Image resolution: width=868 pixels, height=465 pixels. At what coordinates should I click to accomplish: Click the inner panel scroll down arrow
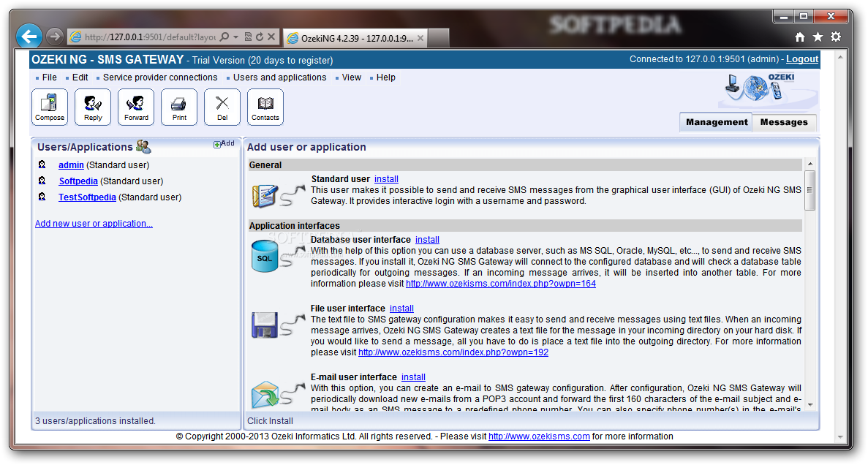[809, 404]
